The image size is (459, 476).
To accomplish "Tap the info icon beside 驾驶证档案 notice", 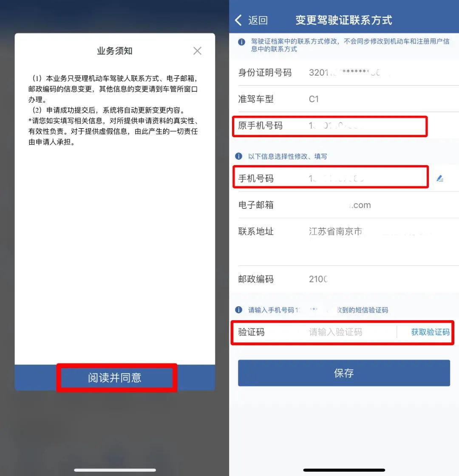I will pos(241,42).
